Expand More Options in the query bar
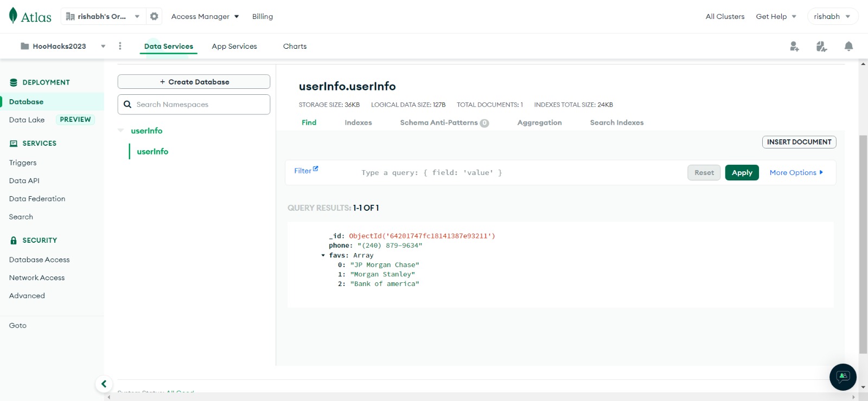Image resolution: width=868 pixels, height=401 pixels. coord(796,172)
